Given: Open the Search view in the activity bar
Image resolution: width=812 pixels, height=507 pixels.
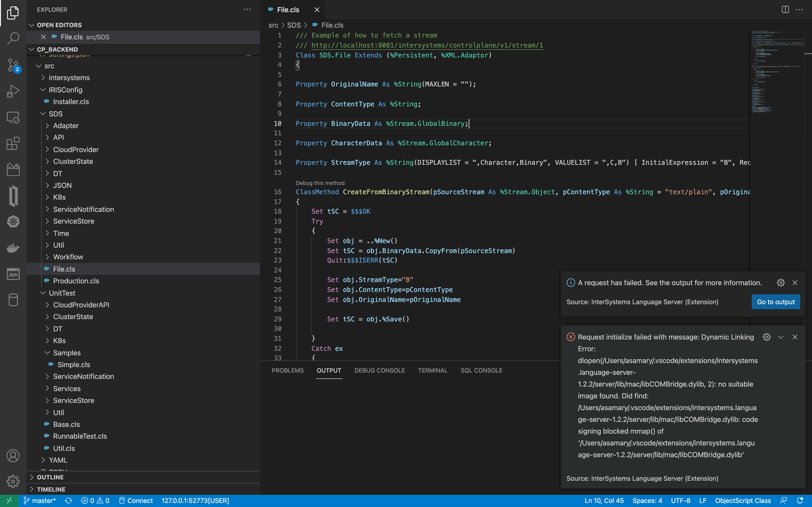Looking at the screenshot, I should (13, 38).
